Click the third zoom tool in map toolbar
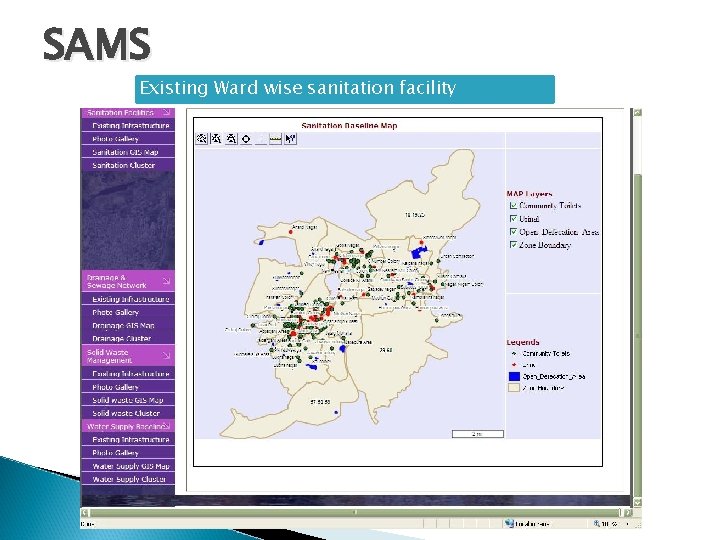Screen dimensions: 720x540 click(x=231, y=139)
